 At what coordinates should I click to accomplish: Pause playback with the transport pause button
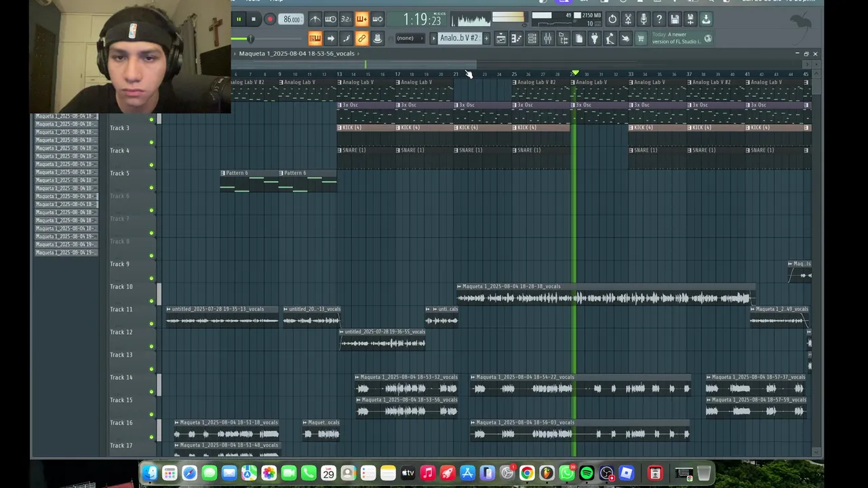coord(239,19)
